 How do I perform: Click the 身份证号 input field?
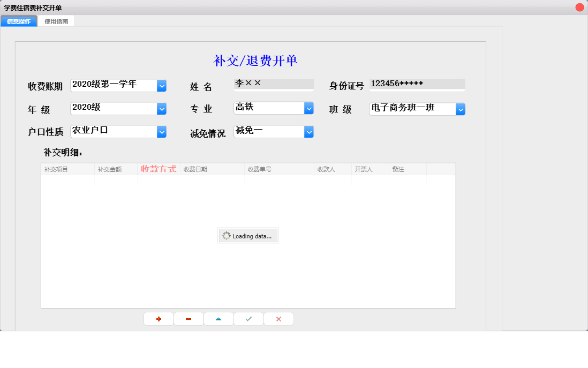coord(417,84)
